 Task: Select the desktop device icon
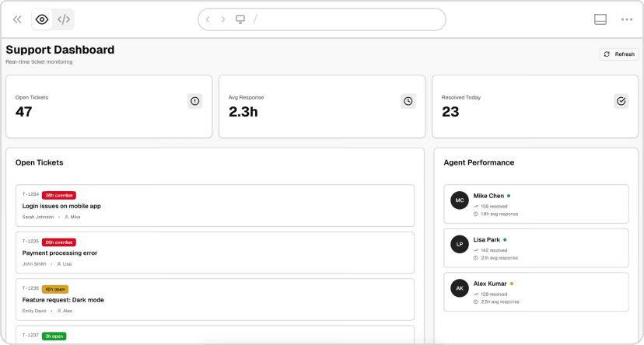coord(240,19)
